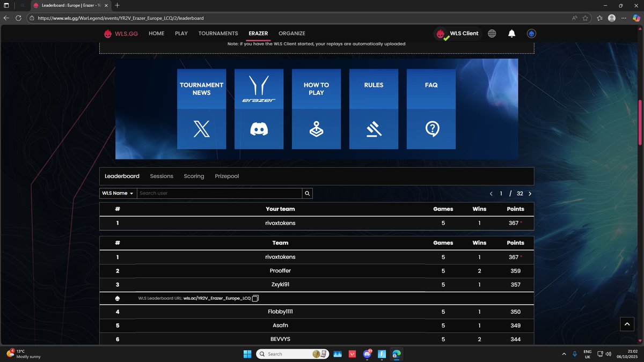Select team BEVVYS in leaderboard
The width and height of the screenshot is (644, 362).
280,339
